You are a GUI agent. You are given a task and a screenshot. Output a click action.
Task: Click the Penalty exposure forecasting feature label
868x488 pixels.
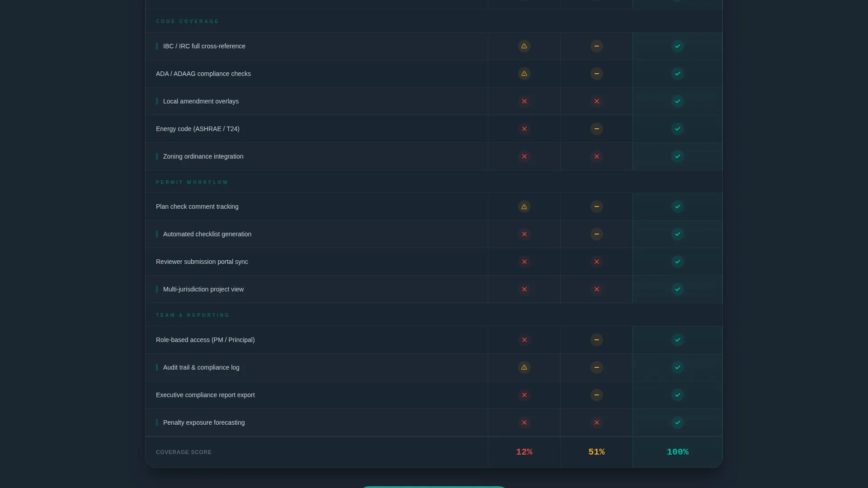(204, 422)
